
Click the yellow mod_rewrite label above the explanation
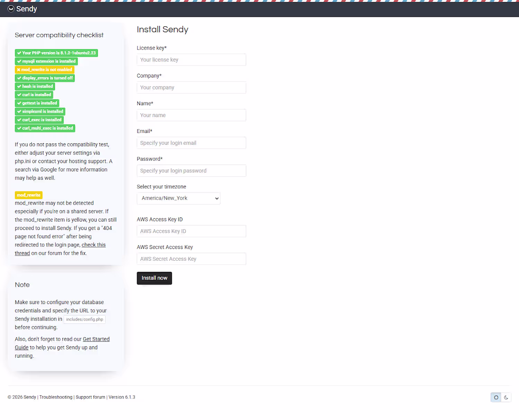coord(29,195)
